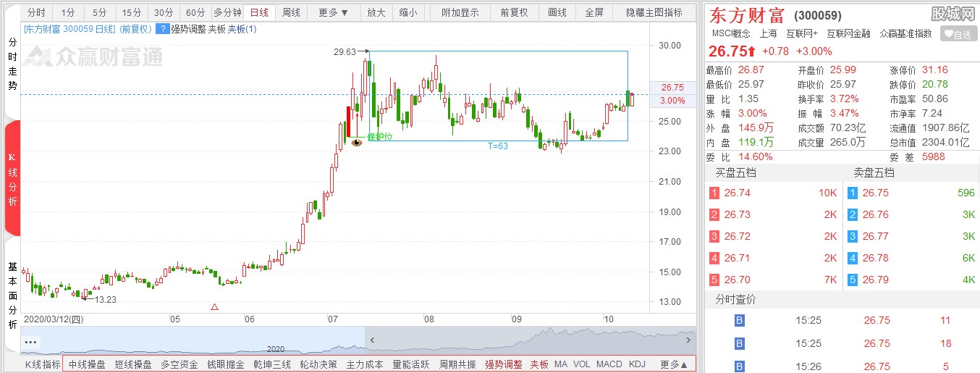Viewport: 980px width, 373px height.
Task: Select the 主力成本 indicator
Action: click(x=365, y=364)
